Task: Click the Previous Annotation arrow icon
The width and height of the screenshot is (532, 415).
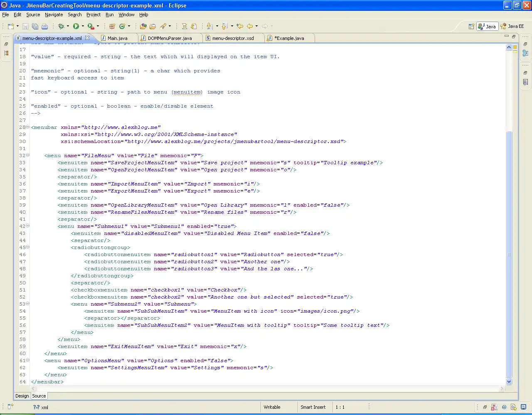Action: [x=225, y=26]
